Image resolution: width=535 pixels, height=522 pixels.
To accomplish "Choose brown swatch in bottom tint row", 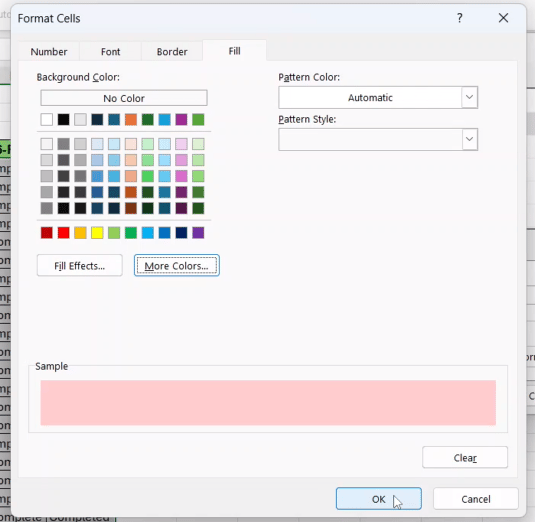I will (131, 208).
